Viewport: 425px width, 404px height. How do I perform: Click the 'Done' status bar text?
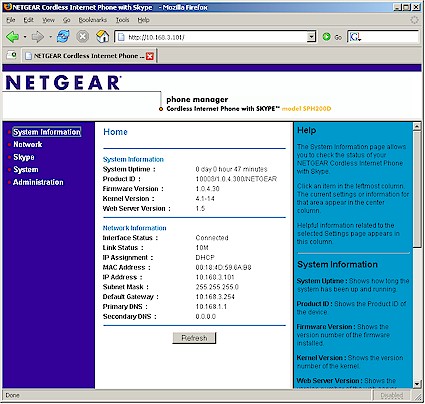click(x=12, y=395)
